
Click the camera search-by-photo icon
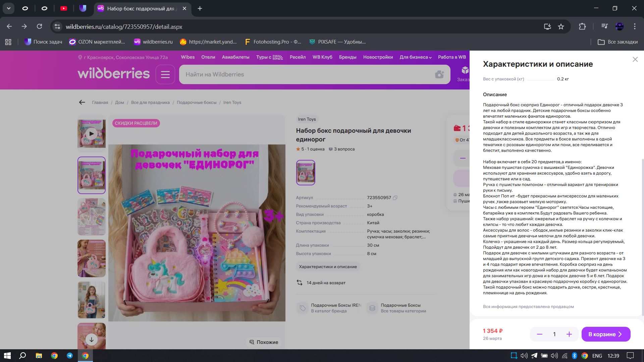[439, 74]
